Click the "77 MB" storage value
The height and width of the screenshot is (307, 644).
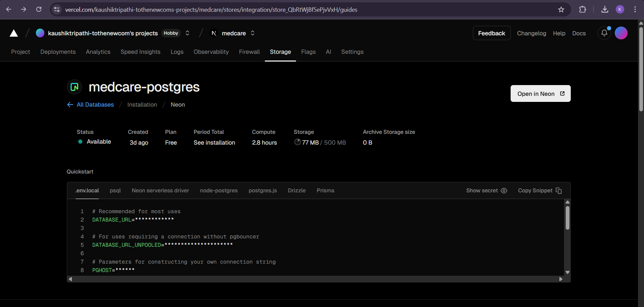click(x=310, y=143)
